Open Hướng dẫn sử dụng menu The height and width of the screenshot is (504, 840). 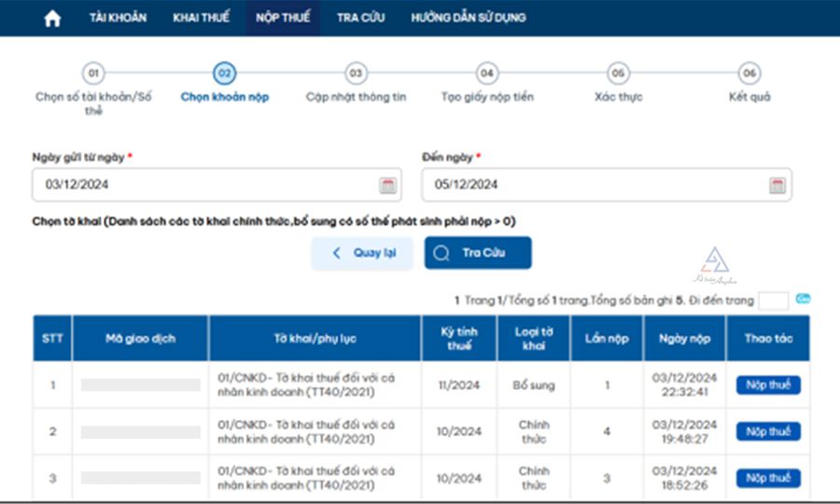(x=468, y=18)
